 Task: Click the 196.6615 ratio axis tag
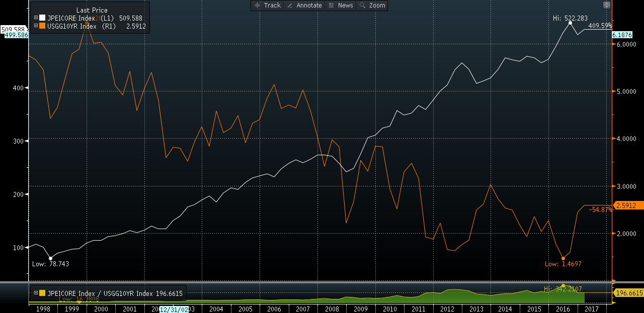tap(628, 293)
